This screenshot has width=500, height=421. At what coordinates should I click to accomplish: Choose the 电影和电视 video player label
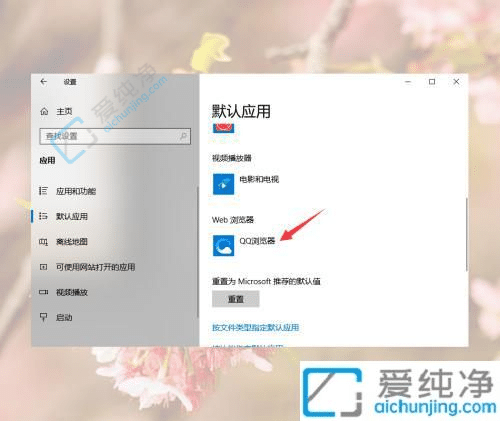point(259,179)
